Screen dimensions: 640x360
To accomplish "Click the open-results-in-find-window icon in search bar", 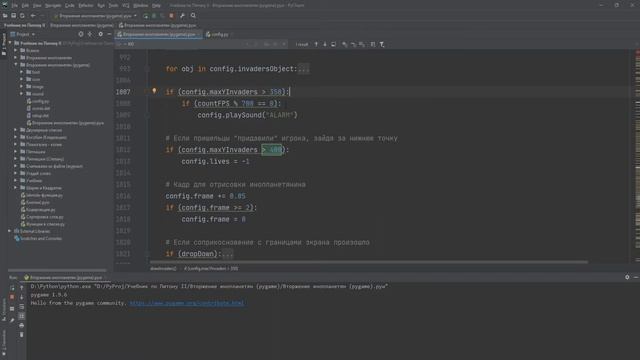I will [334, 44].
